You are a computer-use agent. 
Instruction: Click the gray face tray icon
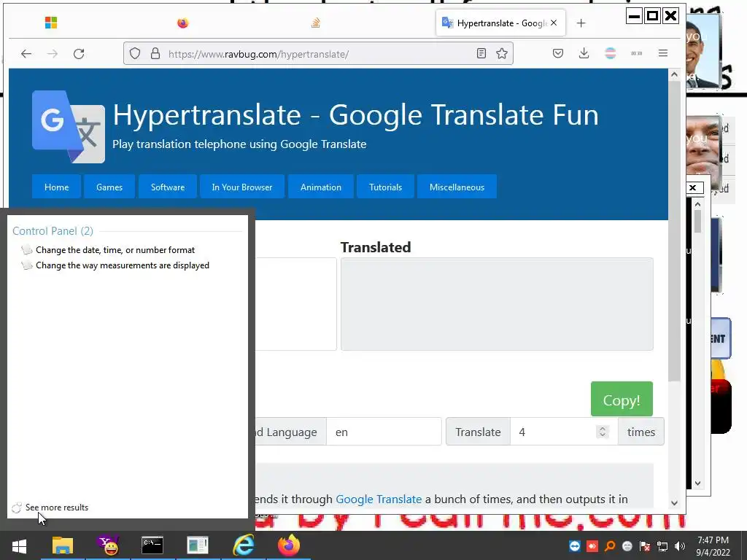[627, 546]
